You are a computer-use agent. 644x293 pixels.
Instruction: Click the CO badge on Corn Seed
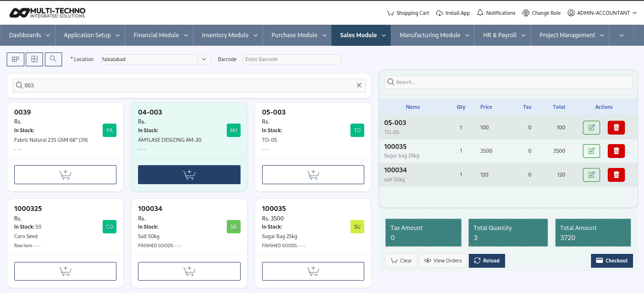click(109, 227)
